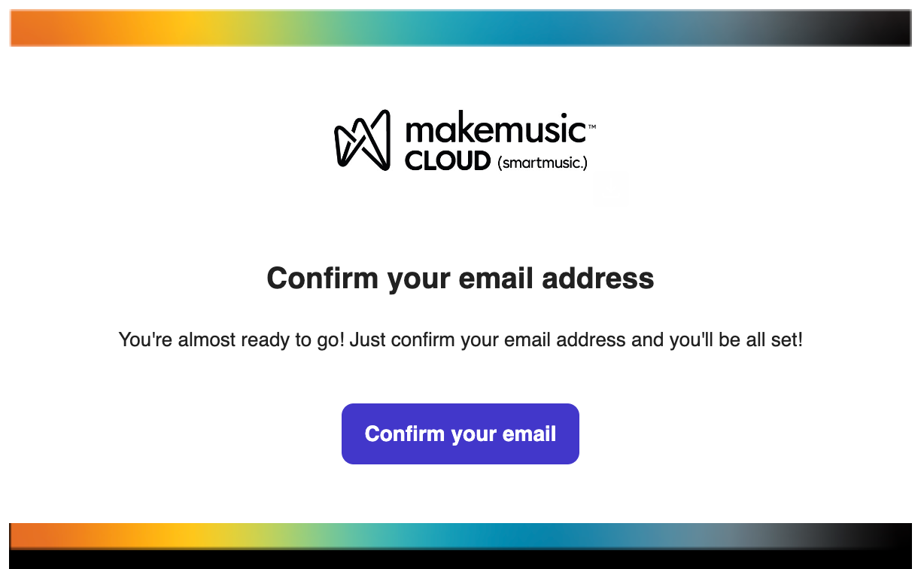Click the Confirm your email button
Screen dimensions: 924x569
460,434
